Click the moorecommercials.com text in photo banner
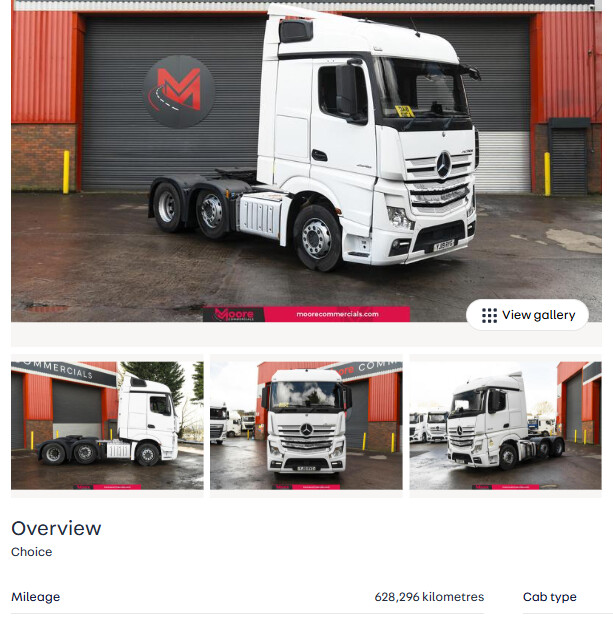The width and height of the screenshot is (613, 619). (337, 314)
